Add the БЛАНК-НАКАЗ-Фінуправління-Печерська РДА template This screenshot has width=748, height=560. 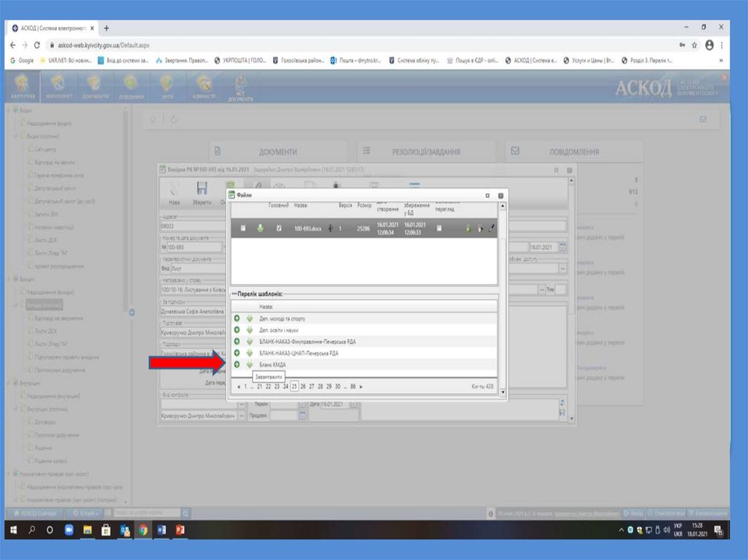237,342
